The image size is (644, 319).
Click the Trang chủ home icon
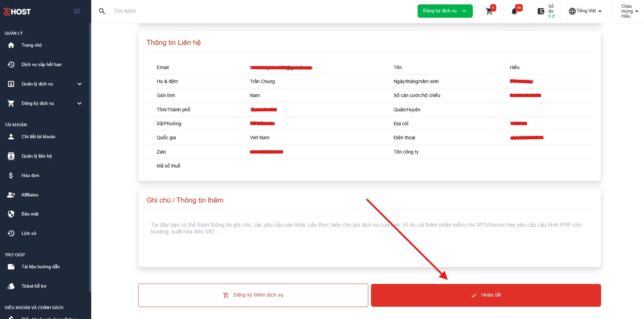(x=11, y=45)
